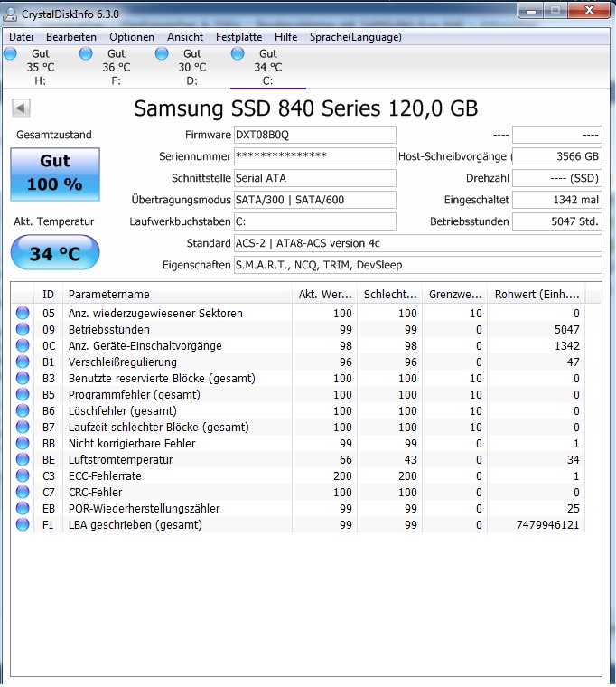Viewport: 616px width, 687px height.
Task: Select drive F: status orb
Action: [86, 54]
